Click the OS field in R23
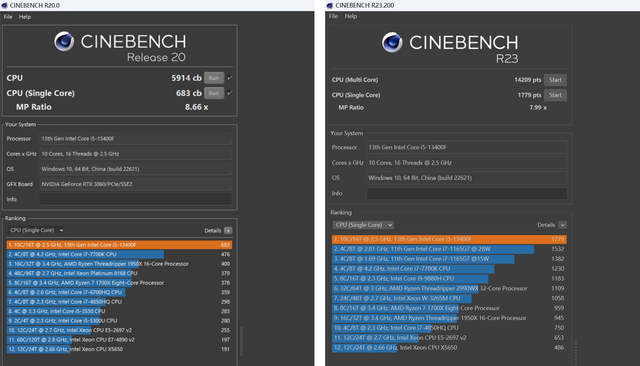 coord(467,178)
